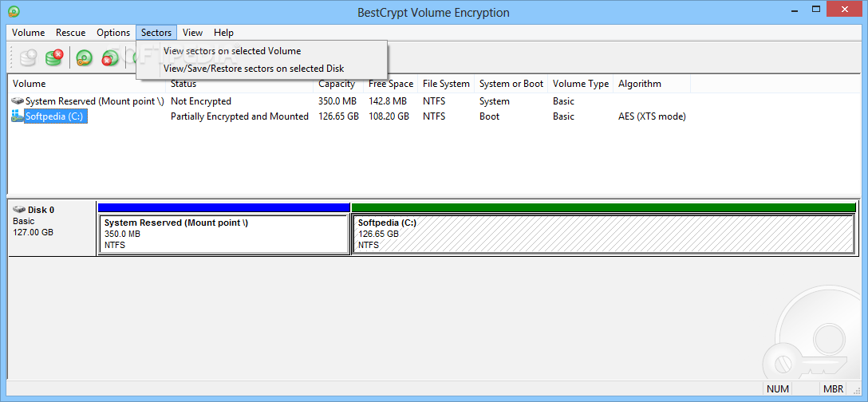Open the Rescue menu
The width and height of the screenshot is (868, 402).
[71, 33]
